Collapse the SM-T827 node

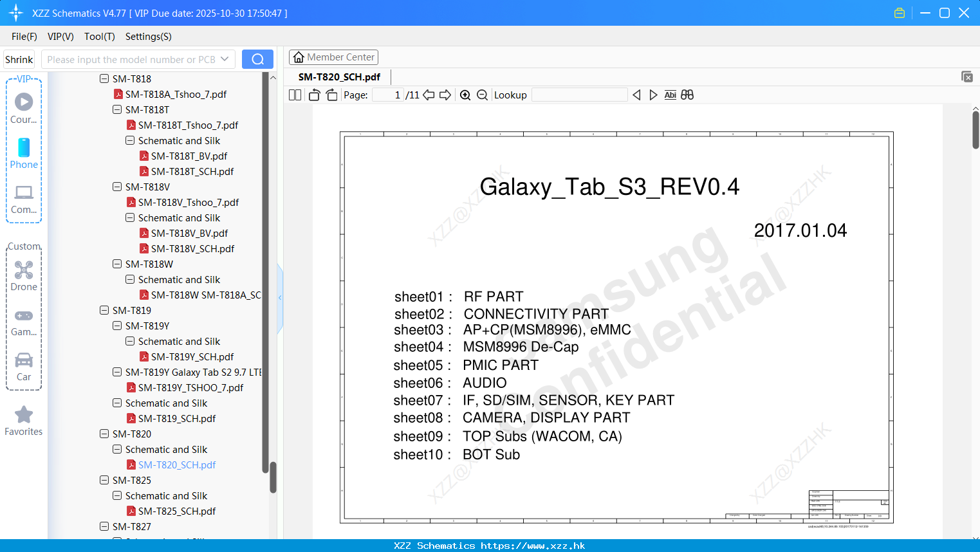click(104, 526)
